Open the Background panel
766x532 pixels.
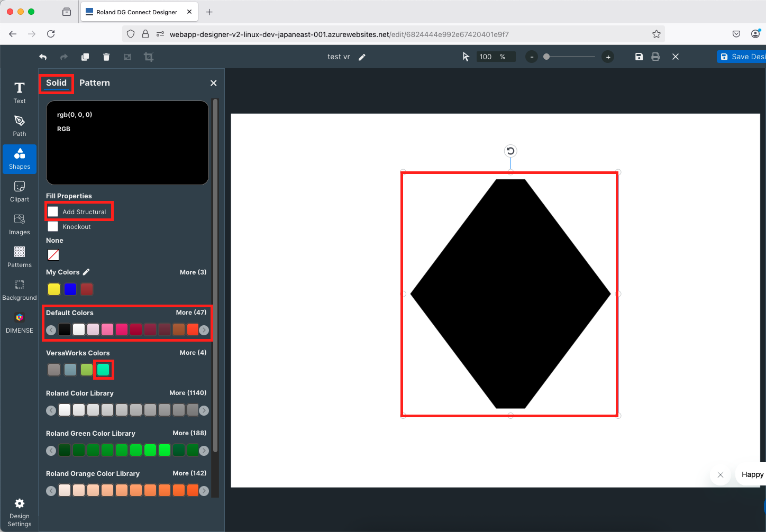[x=20, y=290]
